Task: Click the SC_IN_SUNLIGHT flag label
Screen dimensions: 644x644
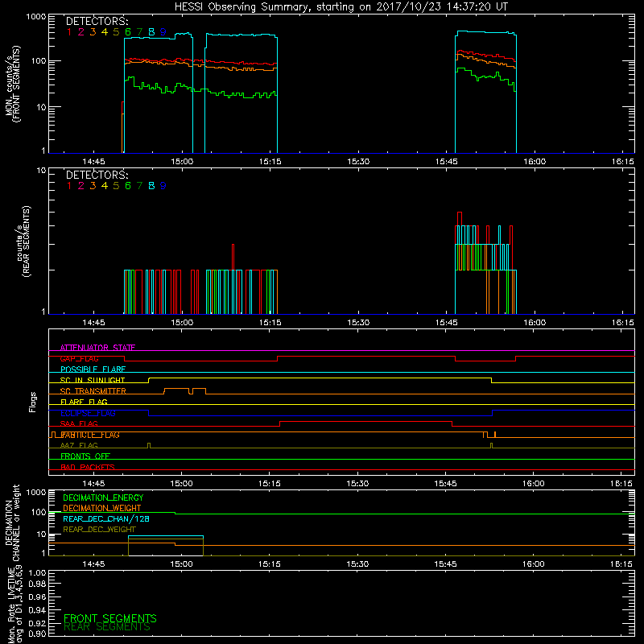Action: 93,380
